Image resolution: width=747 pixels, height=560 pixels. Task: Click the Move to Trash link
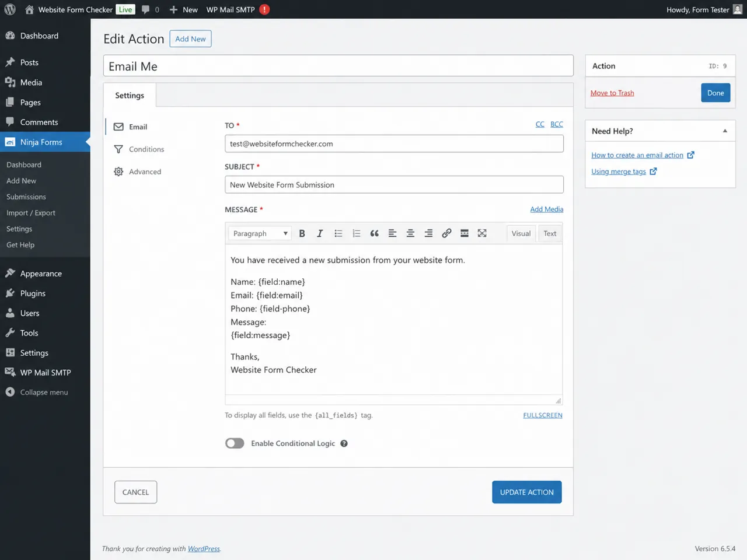pos(612,93)
